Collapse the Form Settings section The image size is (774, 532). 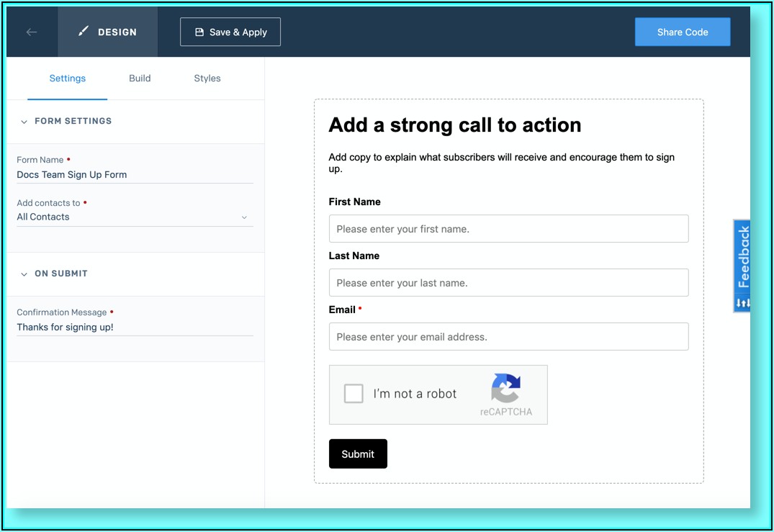coord(24,122)
